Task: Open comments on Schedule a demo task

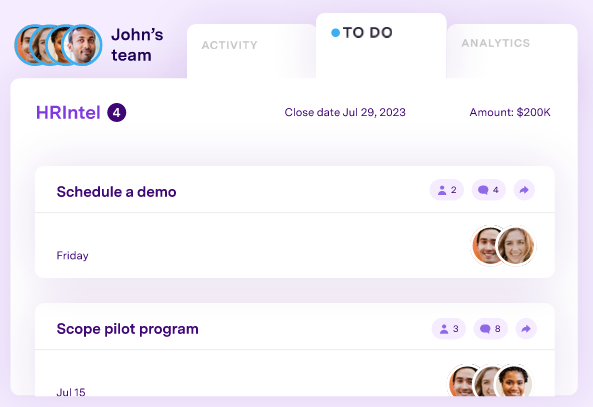Action: tap(488, 190)
